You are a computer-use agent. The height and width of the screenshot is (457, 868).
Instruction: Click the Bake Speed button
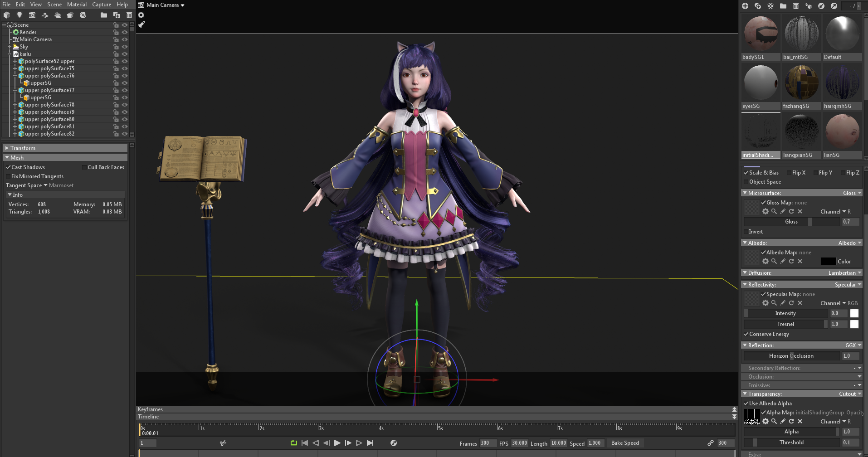[x=625, y=443]
